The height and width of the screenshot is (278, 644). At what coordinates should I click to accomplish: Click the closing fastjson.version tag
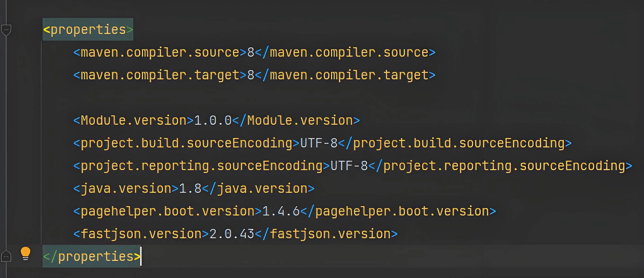point(326,234)
